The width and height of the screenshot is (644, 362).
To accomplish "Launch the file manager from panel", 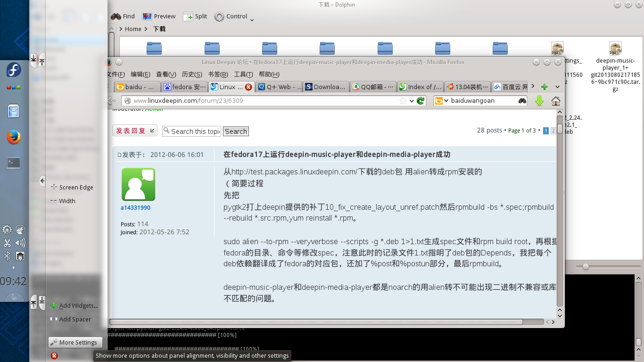I will [14, 111].
